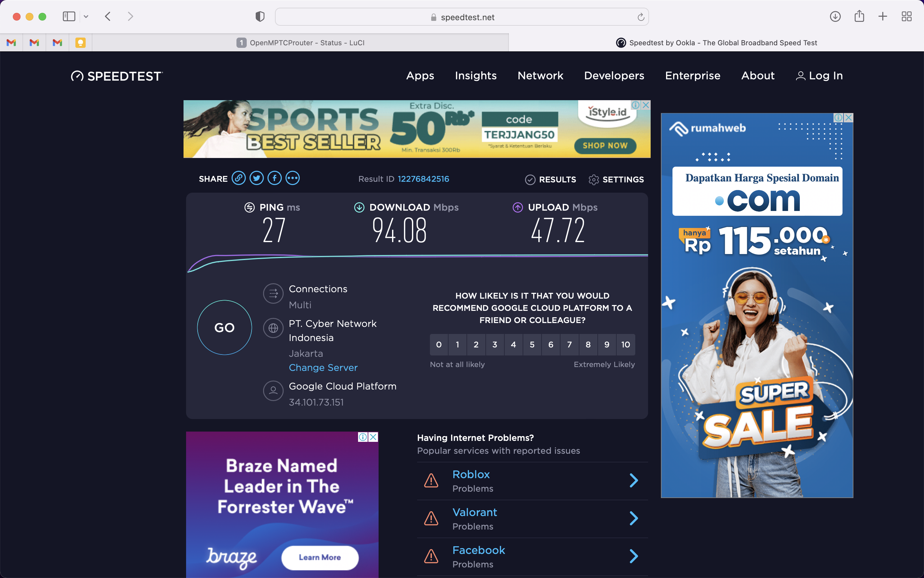Open the RESULTS page
Image resolution: width=924 pixels, height=578 pixels.
click(x=551, y=179)
